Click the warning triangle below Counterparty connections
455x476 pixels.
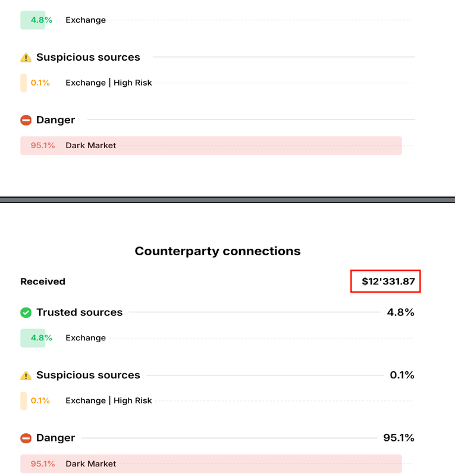click(26, 375)
